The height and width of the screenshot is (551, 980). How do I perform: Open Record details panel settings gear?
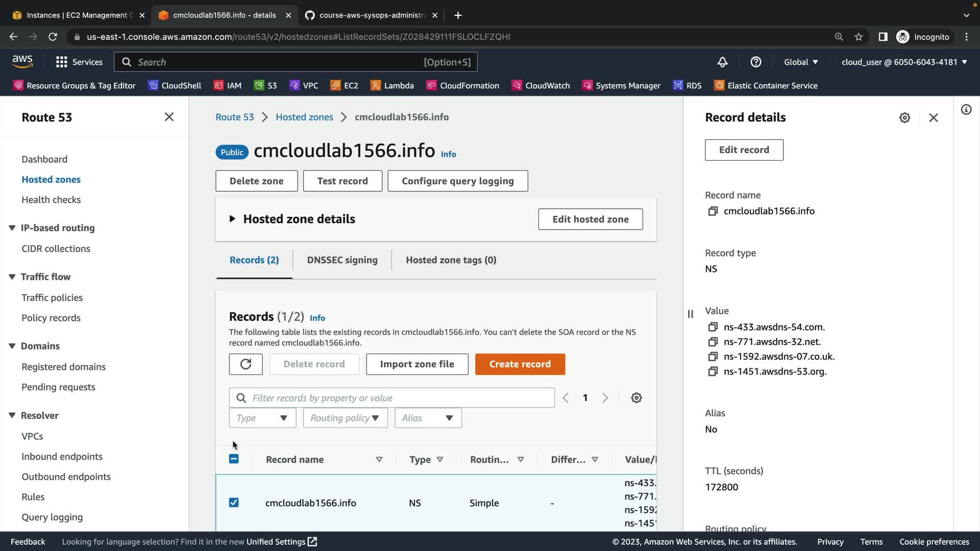[x=904, y=118]
